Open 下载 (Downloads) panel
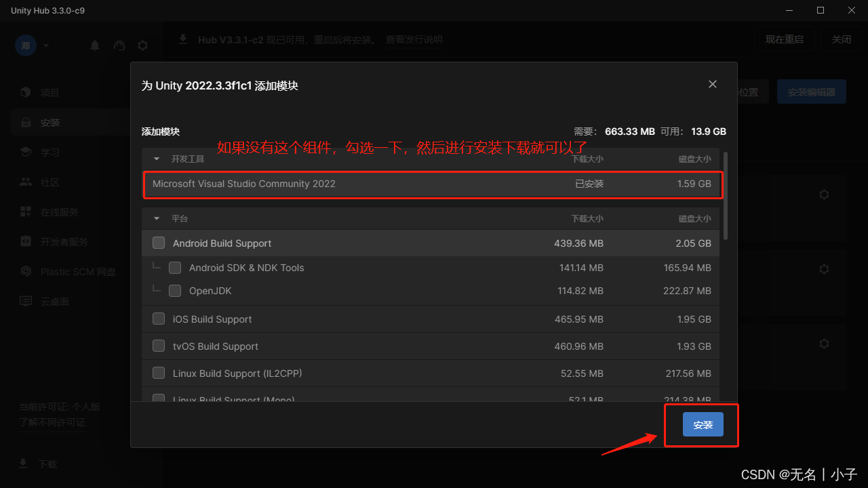The width and height of the screenshot is (868, 488). (47, 464)
